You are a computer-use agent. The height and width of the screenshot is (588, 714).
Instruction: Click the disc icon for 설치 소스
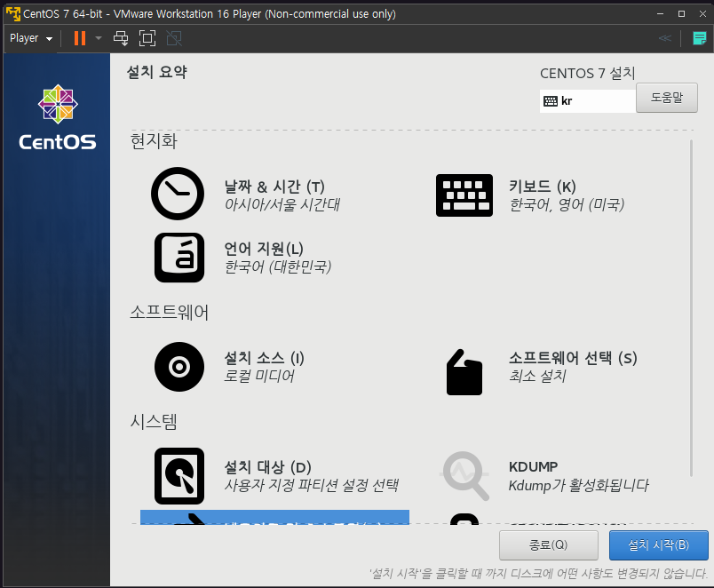(179, 367)
